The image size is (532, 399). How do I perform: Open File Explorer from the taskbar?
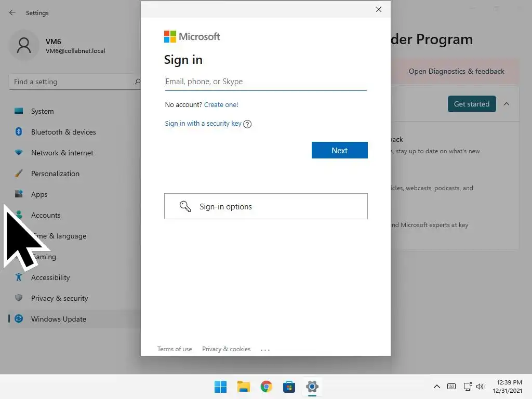click(243, 387)
